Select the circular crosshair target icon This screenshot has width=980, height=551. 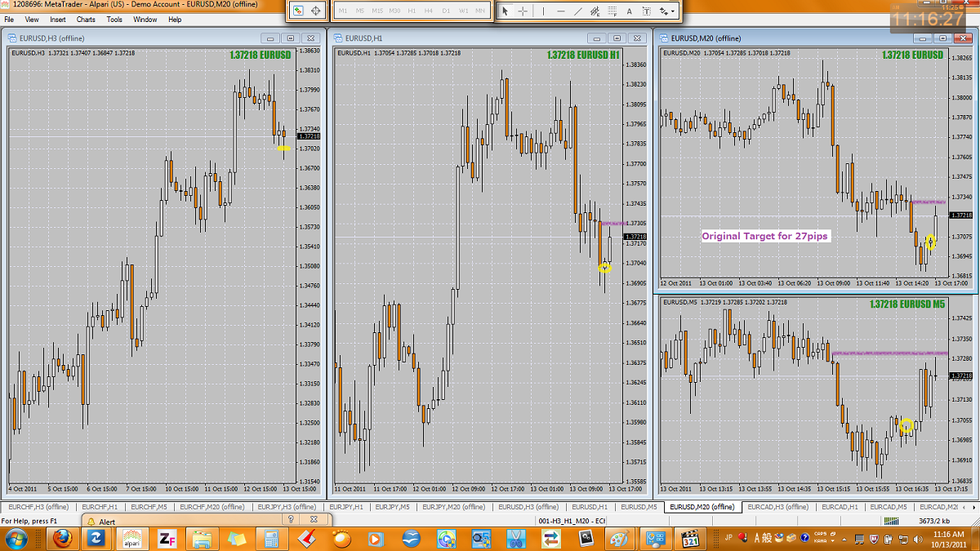pyautogui.click(x=316, y=11)
